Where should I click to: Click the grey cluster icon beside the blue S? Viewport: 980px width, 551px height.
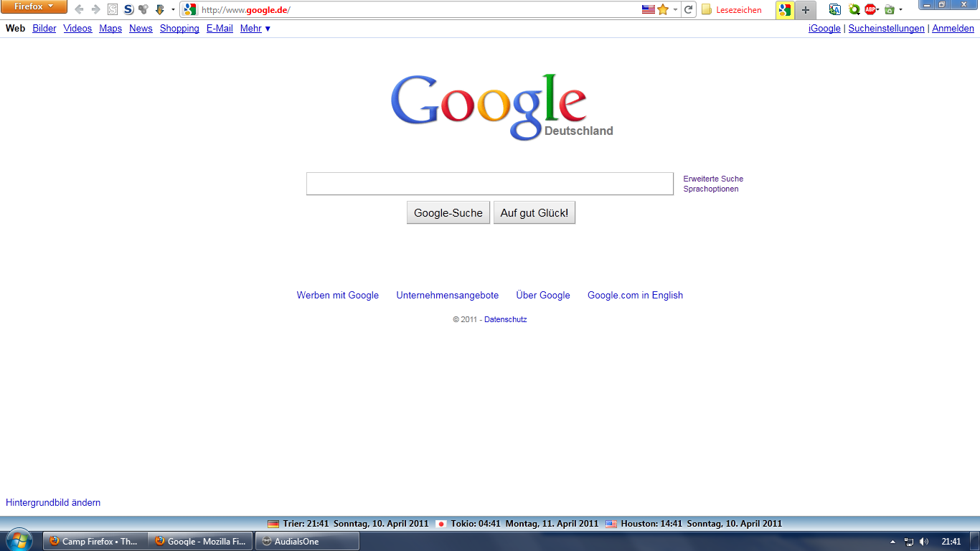(143, 9)
